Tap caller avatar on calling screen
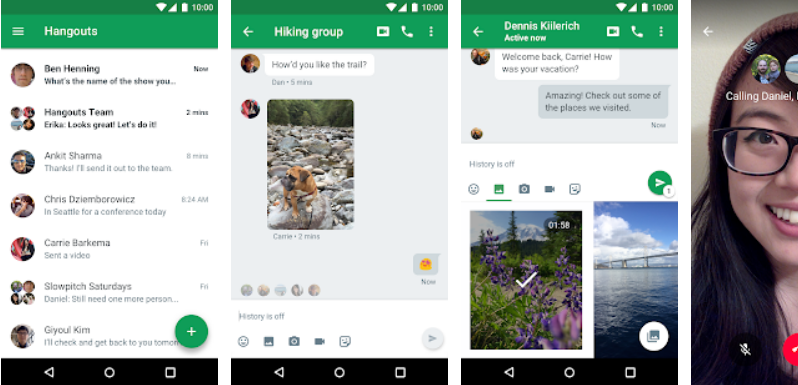Screen dimensions: 798x385 (766, 69)
